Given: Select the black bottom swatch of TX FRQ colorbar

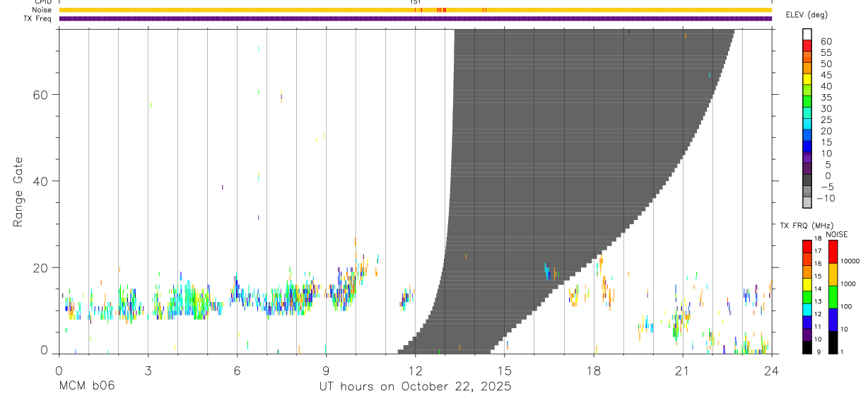Looking at the screenshot, I should tap(807, 347).
